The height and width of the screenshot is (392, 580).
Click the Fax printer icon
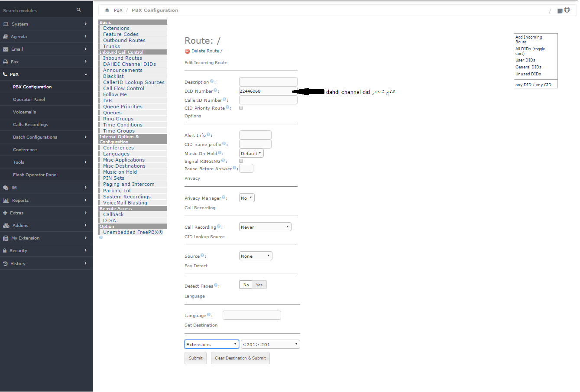(6, 62)
